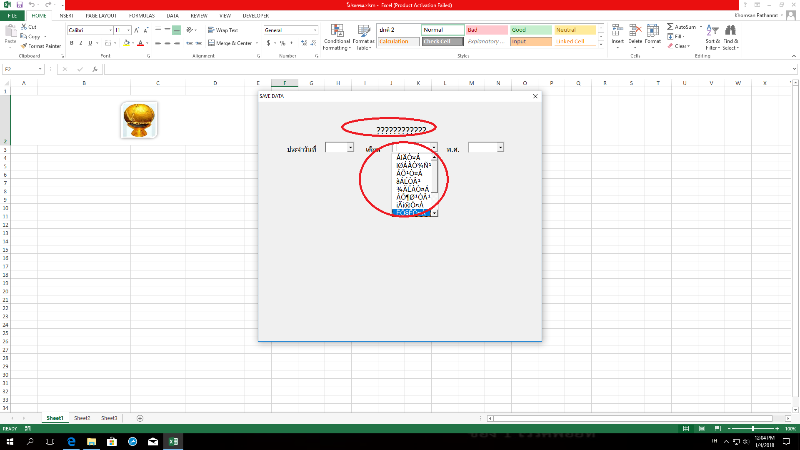The image size is (800, 450).
Task: Toggle Wrap Text
Action: [x=225, y=31]
